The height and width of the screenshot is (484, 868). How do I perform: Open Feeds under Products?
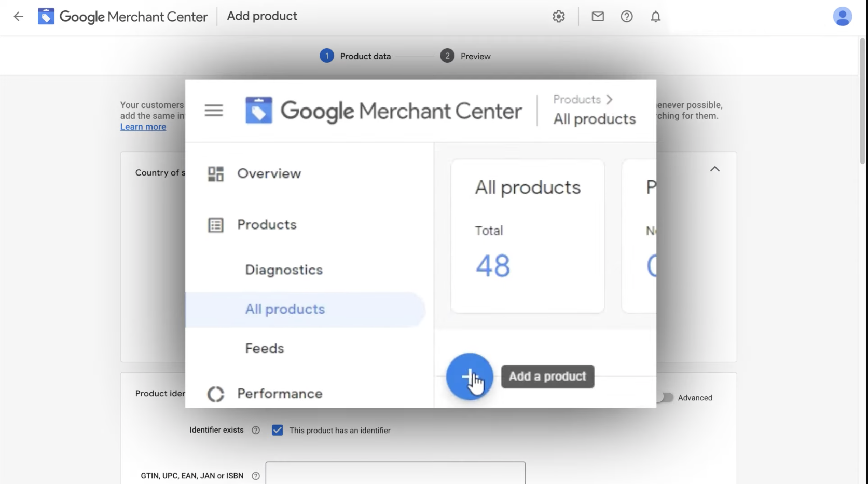pos(265,348)
